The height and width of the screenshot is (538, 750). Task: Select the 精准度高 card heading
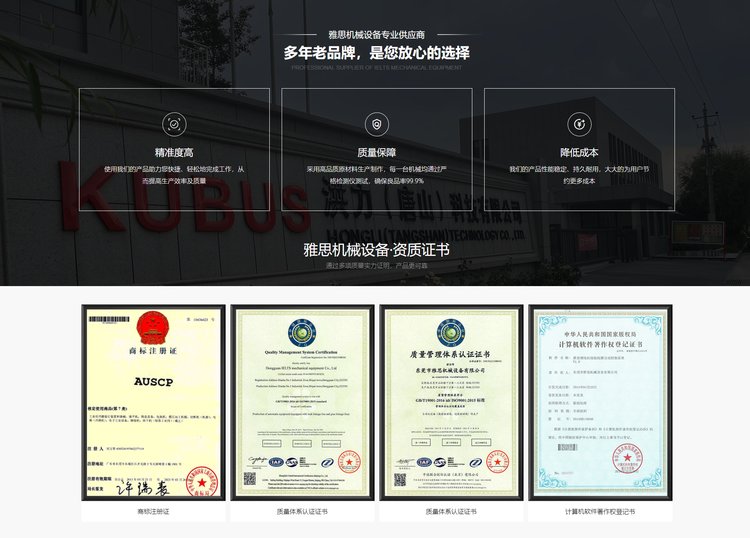[x=174, y=153]
